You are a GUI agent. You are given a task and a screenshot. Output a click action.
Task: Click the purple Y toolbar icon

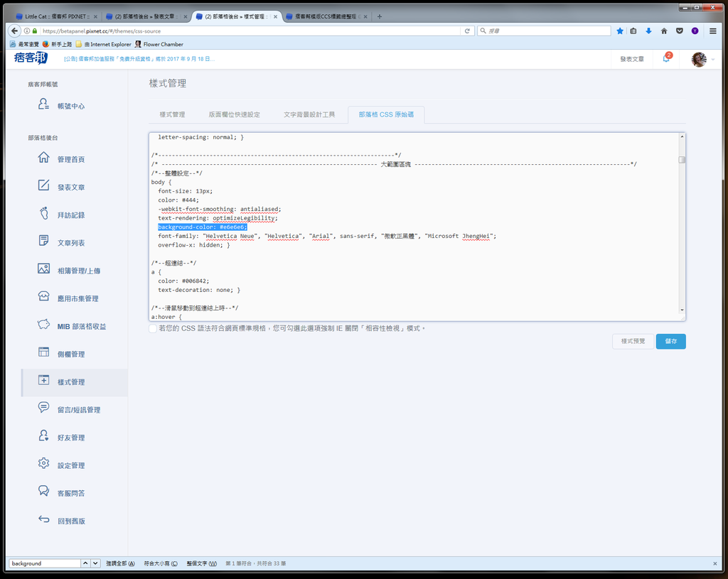tap(695, 31)
